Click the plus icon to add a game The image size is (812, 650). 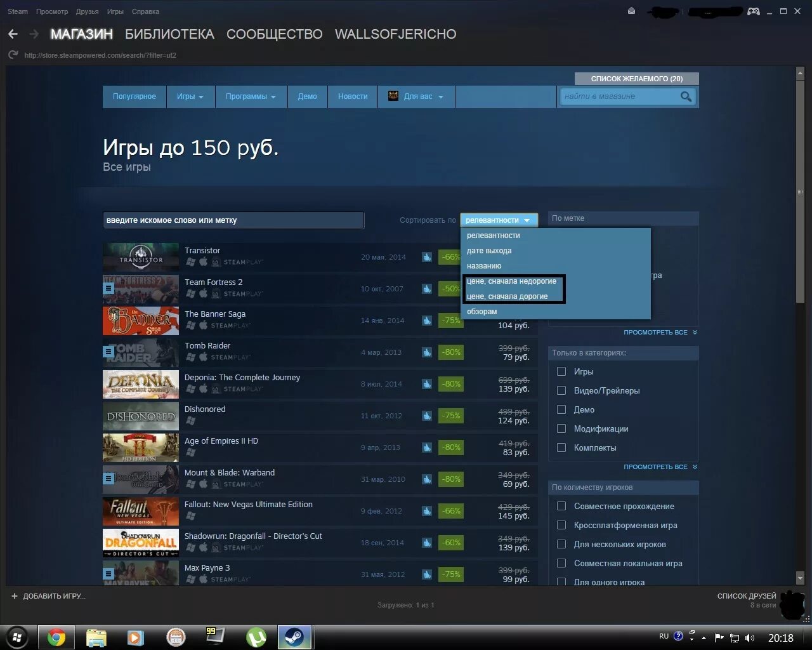pos(15,596)
